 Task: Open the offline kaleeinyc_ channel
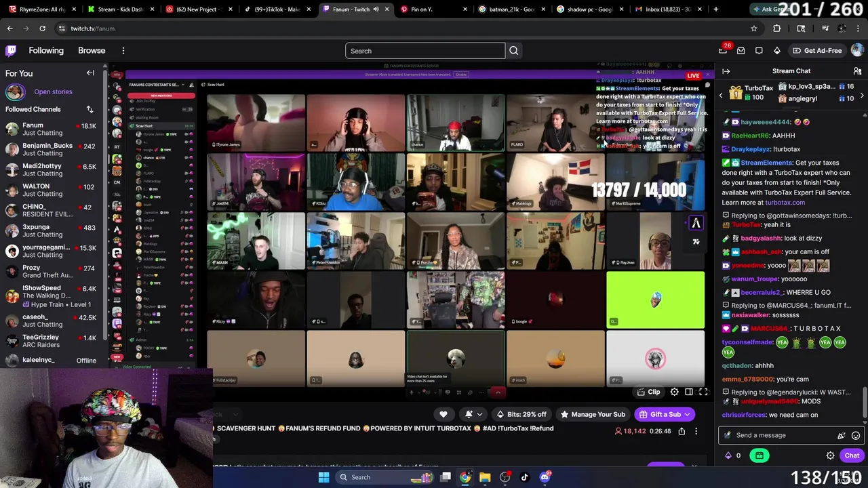point(52,361)
